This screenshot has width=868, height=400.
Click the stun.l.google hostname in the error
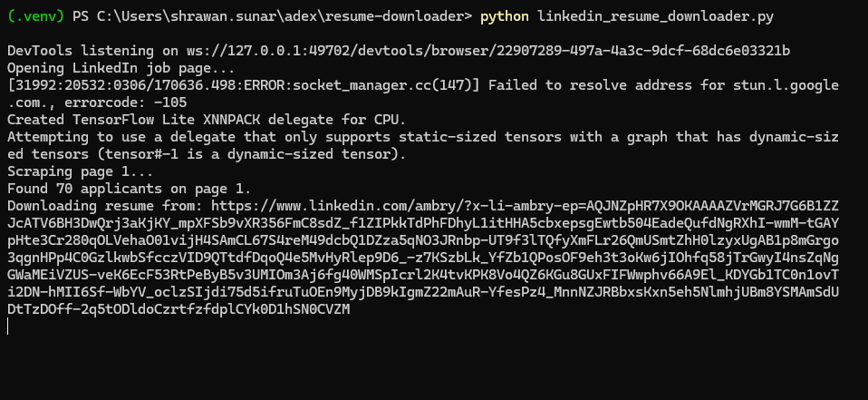[x=779, y=85]
